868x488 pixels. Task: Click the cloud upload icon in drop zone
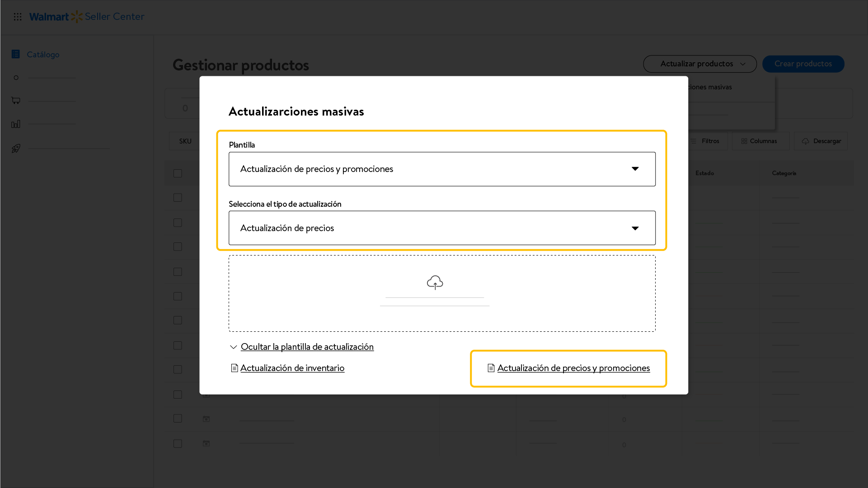(x=435, y=283)
